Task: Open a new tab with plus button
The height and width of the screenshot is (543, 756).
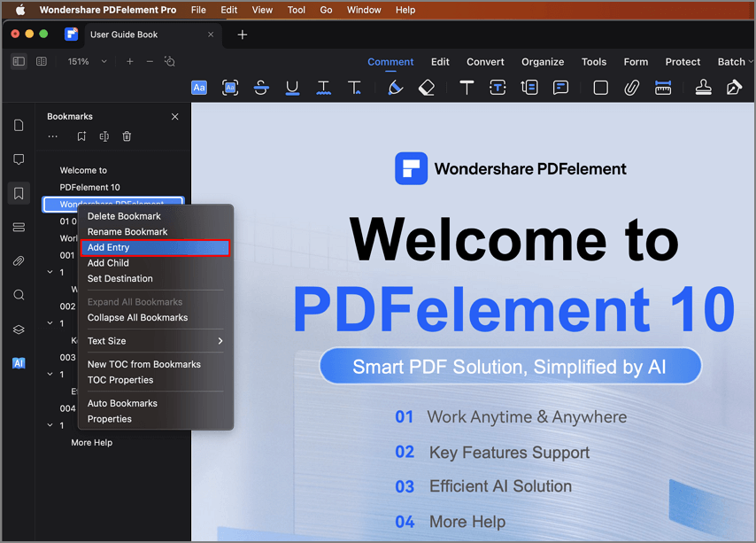Action: coord(242,35)
